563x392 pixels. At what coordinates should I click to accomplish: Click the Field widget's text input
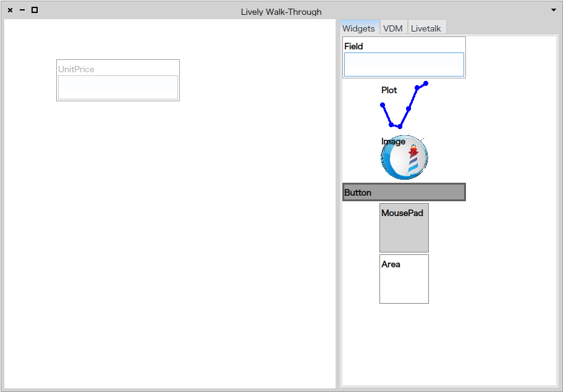404,65
